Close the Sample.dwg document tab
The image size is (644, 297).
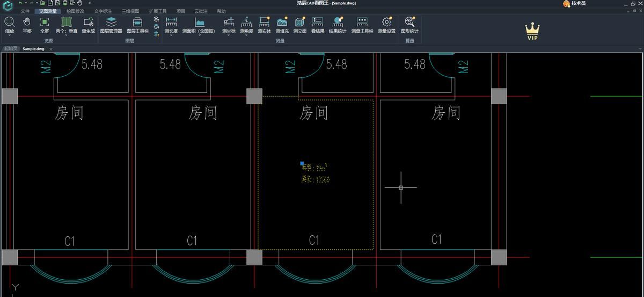[x=51, y=49]
